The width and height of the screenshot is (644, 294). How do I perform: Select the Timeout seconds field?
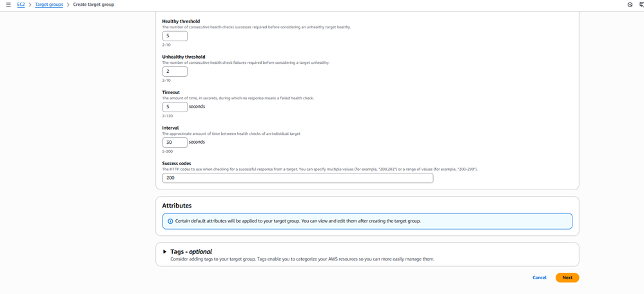(x=175, y=106)
